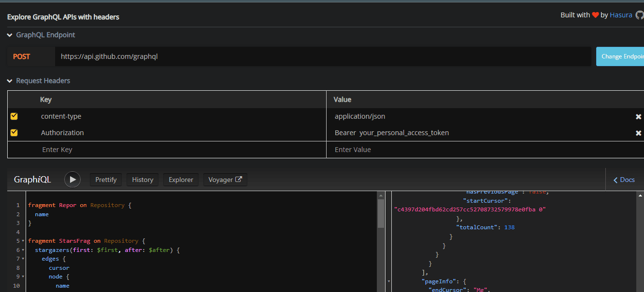The image size is (644, 292).
Task: Open the query History panel
Action: 143,180
